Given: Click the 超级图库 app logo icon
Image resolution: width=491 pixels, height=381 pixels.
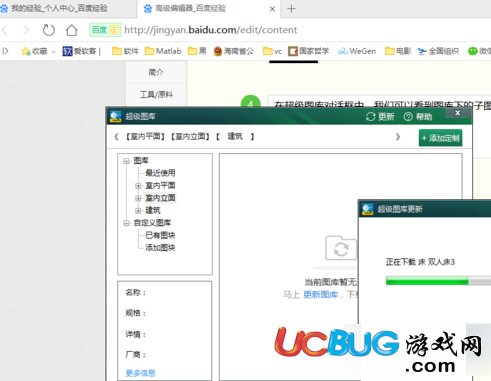Looking at the screenshot, I should click(115, 116).
